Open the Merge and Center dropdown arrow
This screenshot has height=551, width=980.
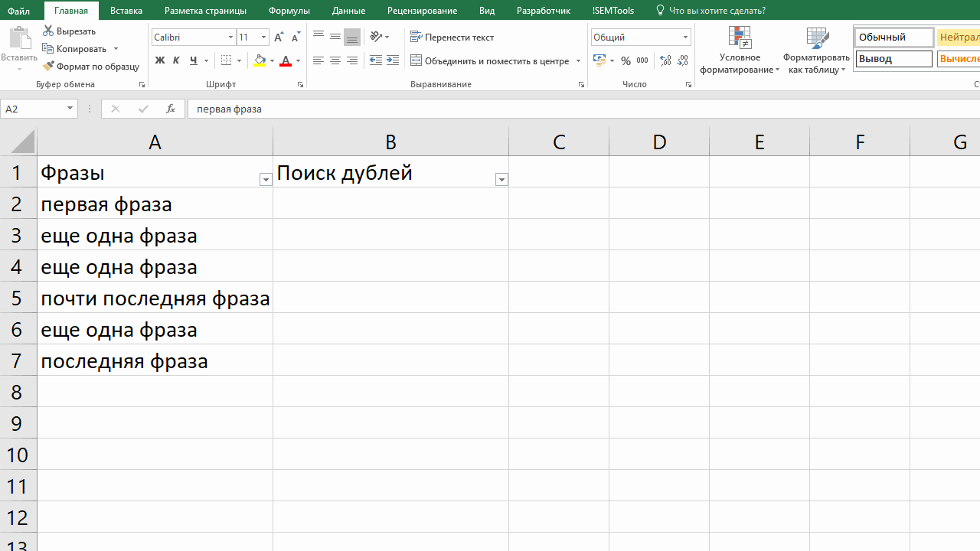tap(578, 60)
